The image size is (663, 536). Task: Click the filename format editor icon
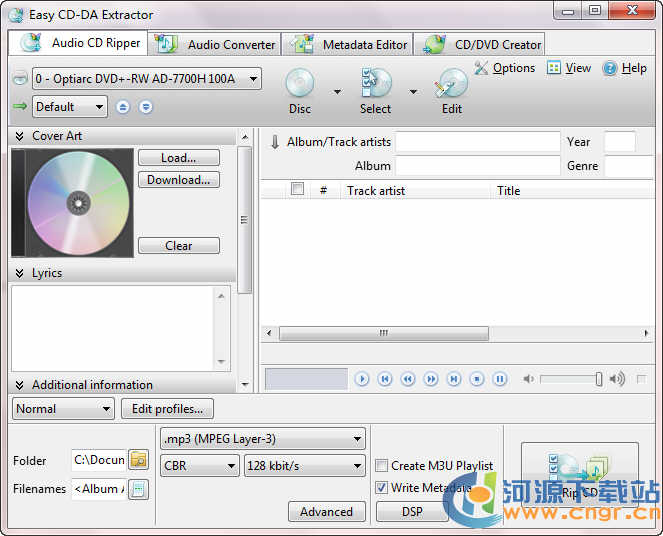pyautogui.click(x=139, y=489)
